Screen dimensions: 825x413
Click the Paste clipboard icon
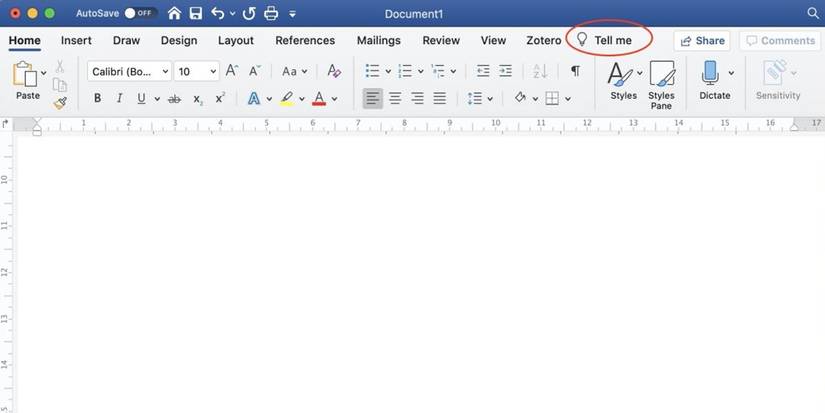click(25, 74)
